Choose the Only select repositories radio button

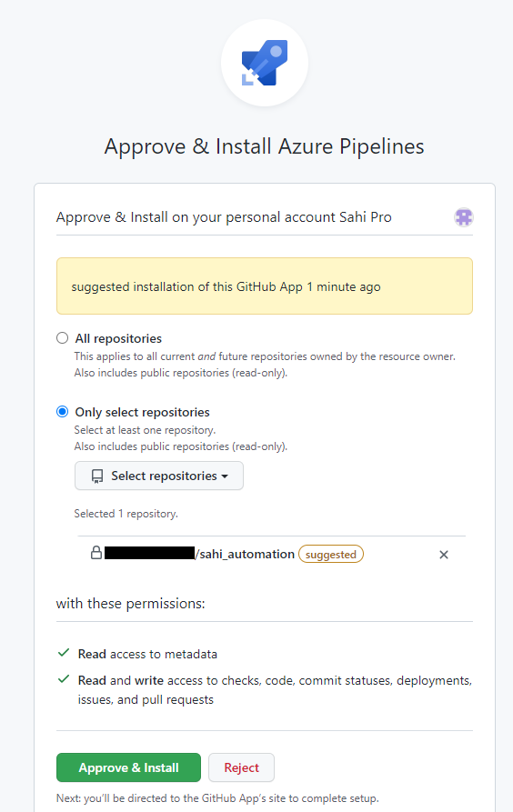(x=62, y=412)
